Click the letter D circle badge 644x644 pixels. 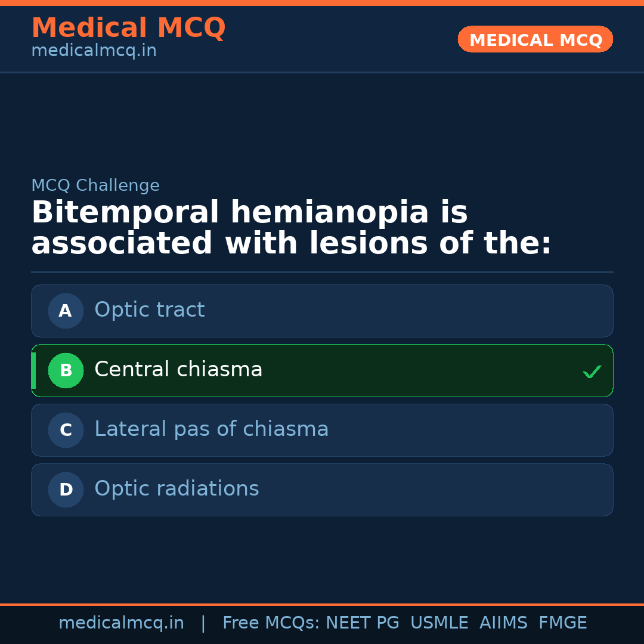click(x=66, y=490)
